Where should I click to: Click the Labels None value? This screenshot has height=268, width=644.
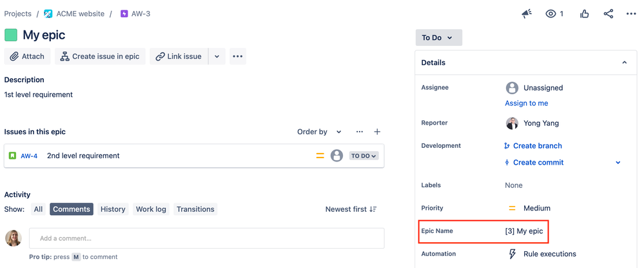[x=514, y=185]
